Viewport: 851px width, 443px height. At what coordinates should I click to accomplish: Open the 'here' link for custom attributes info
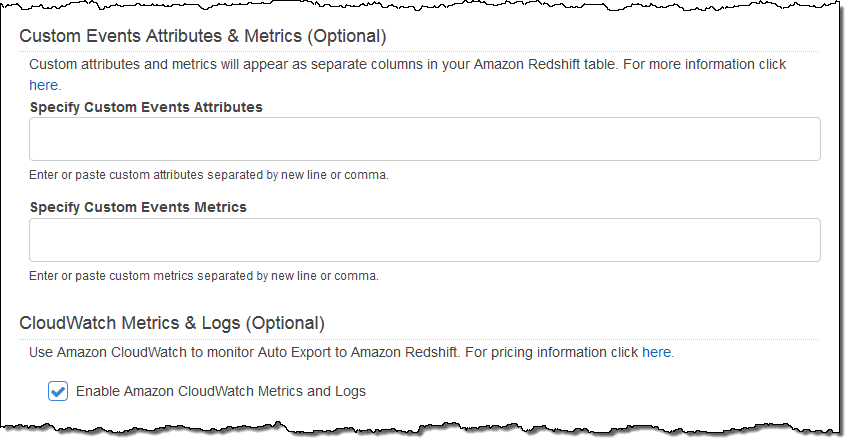pyautogui.click(x=43, y=85)
